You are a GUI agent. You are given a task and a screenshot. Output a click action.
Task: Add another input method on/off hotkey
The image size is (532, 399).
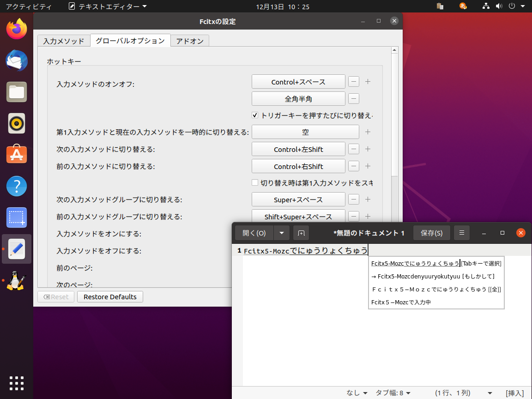click(368, 82)
